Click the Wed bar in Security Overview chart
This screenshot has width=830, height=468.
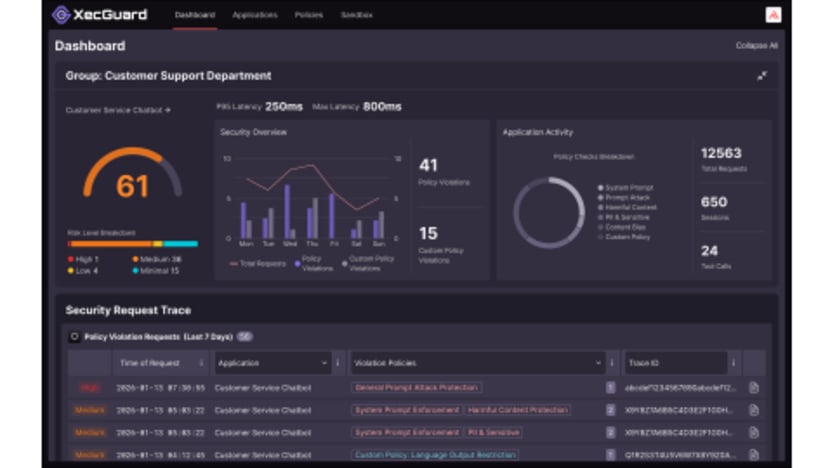coord(287,212)
